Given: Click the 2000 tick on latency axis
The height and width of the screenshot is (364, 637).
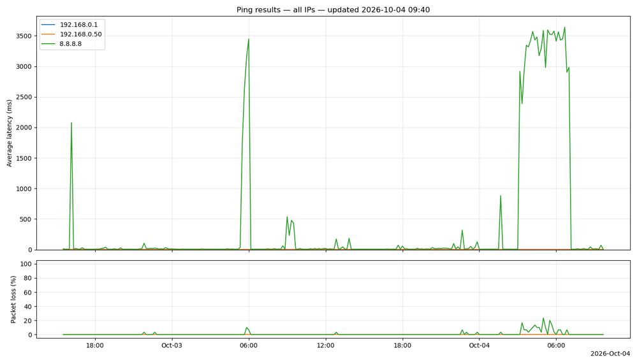Looking at the screenshot, I should 24,127.
